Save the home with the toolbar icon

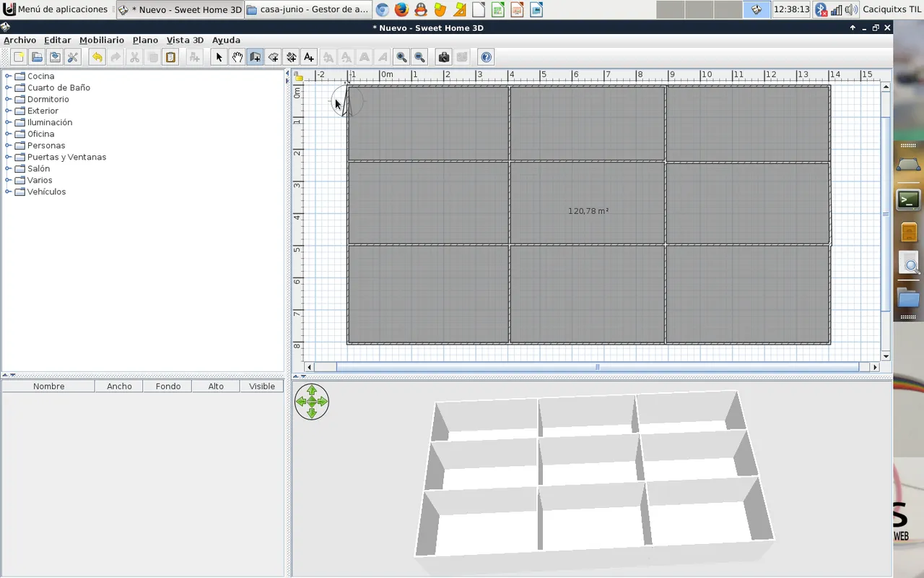pyautogui.click(x=55, y=57)
